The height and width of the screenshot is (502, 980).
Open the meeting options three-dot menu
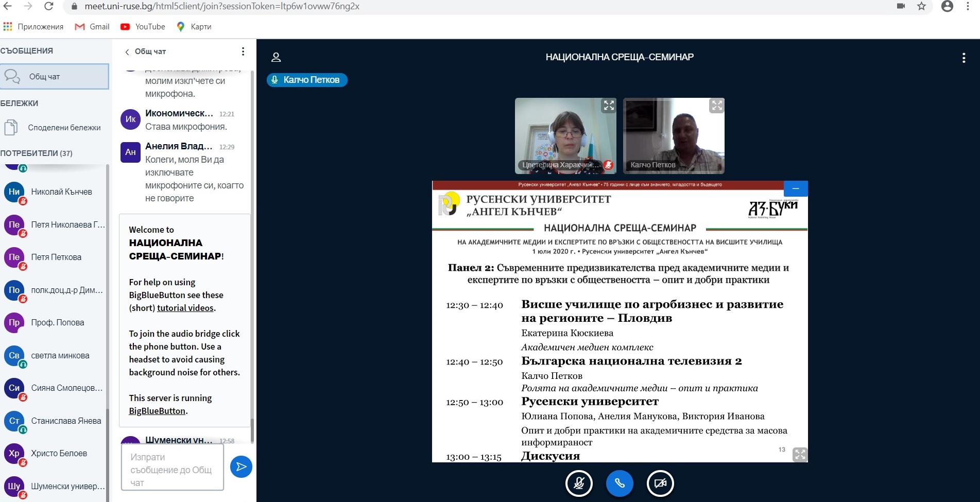pyautogui.click(x=964, y=58)
